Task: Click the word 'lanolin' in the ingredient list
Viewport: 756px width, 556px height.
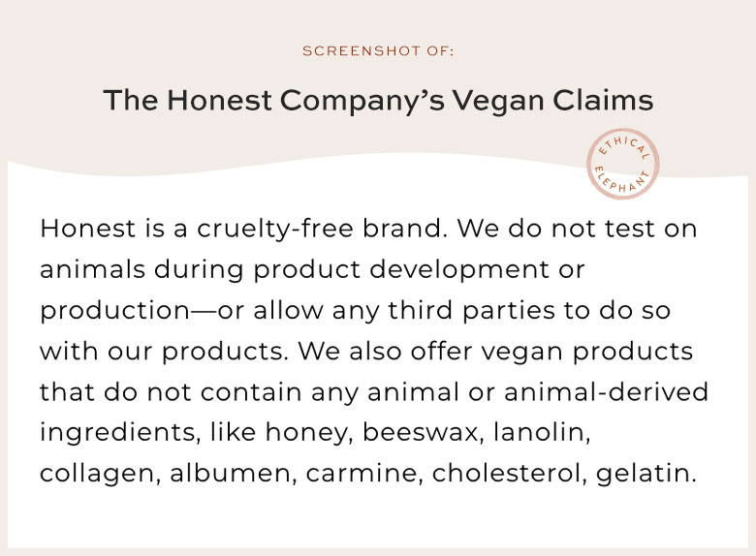Action: (542, 432)
